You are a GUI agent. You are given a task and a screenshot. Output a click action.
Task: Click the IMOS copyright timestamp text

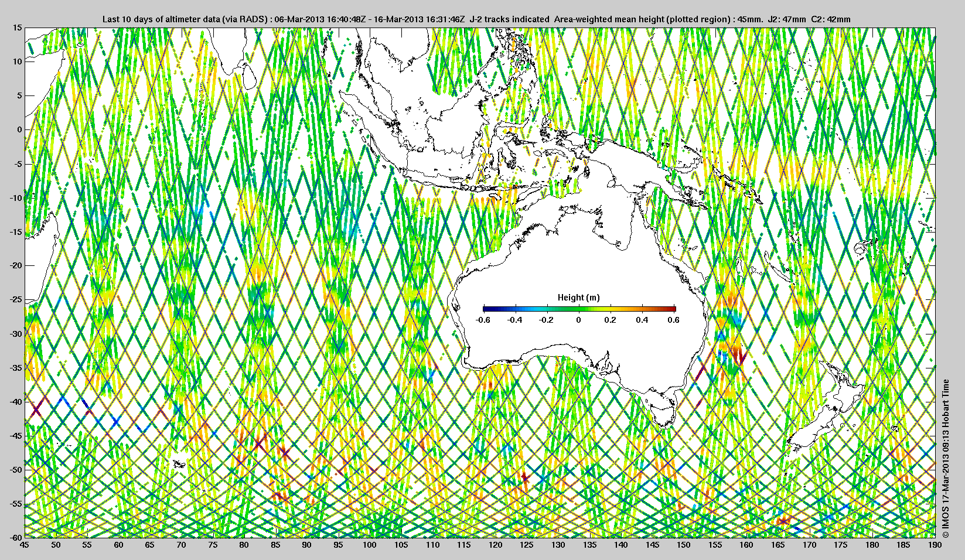pyautogui.click(x=946, y=459)
